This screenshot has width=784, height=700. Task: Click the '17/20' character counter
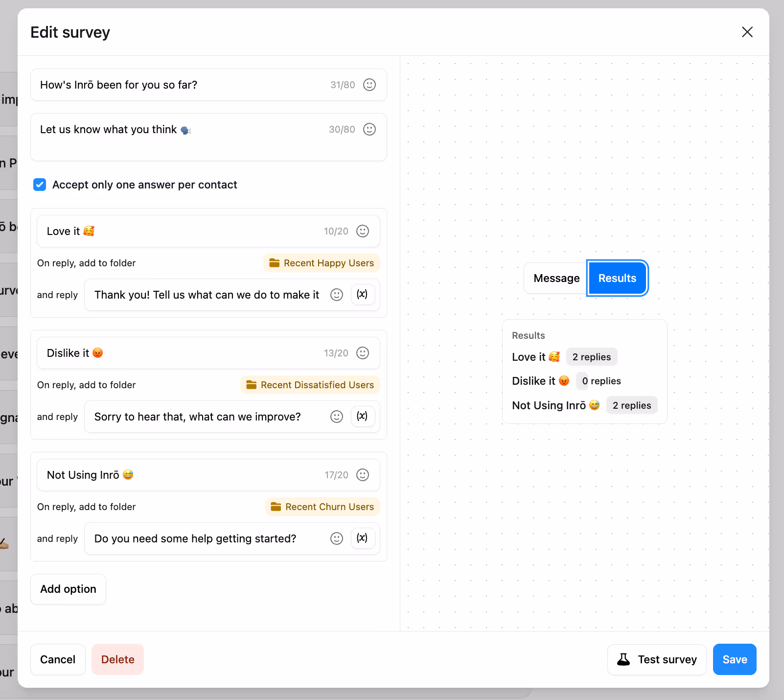tap(337, 475)
